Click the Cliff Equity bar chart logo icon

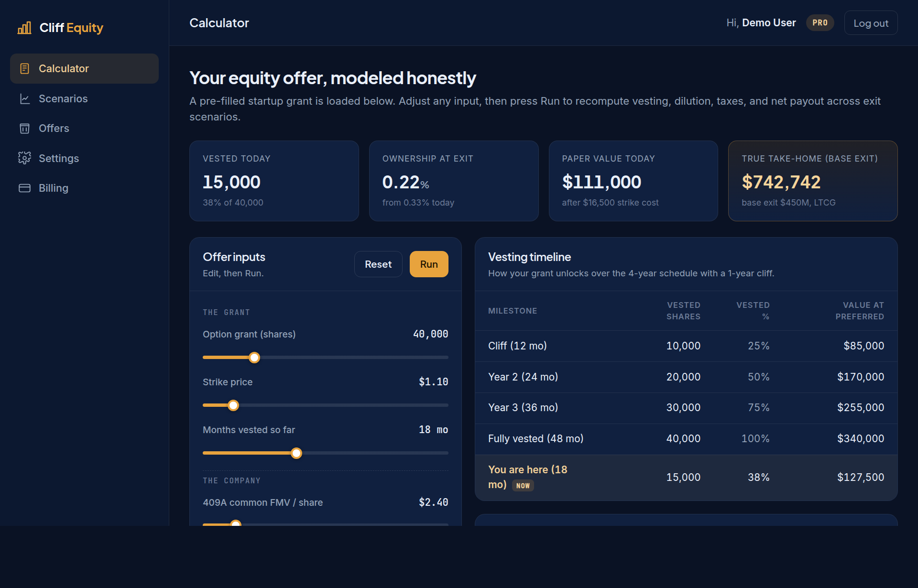click(x=24, y=28)
